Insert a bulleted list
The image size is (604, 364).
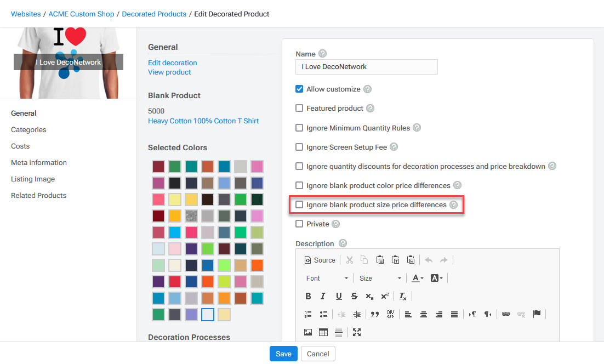pos(323,314)
